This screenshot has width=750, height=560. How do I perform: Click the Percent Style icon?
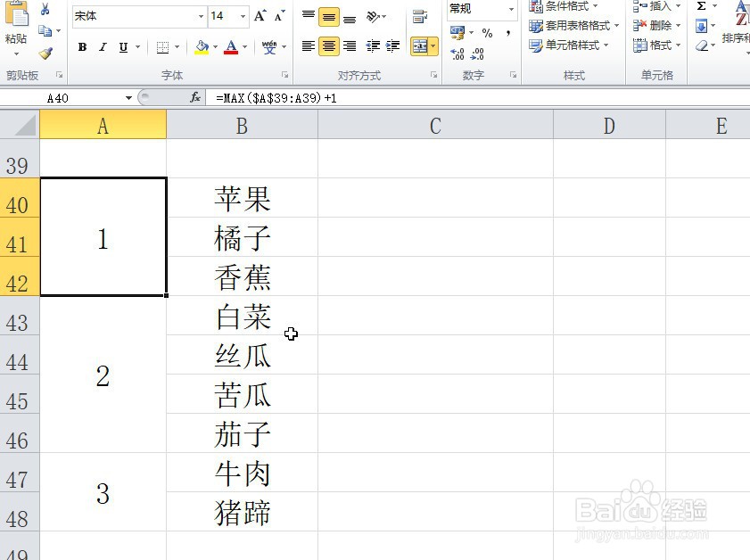click(488, 32)
